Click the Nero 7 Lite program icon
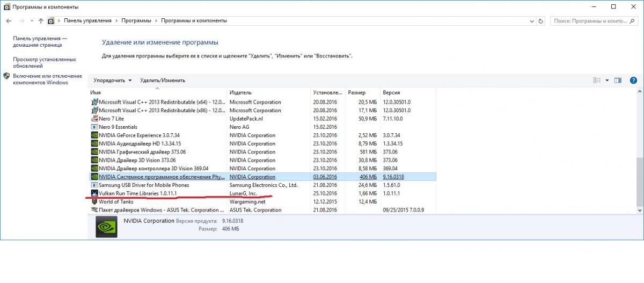Viewport: 644px width, 283px height. [94, 119]
